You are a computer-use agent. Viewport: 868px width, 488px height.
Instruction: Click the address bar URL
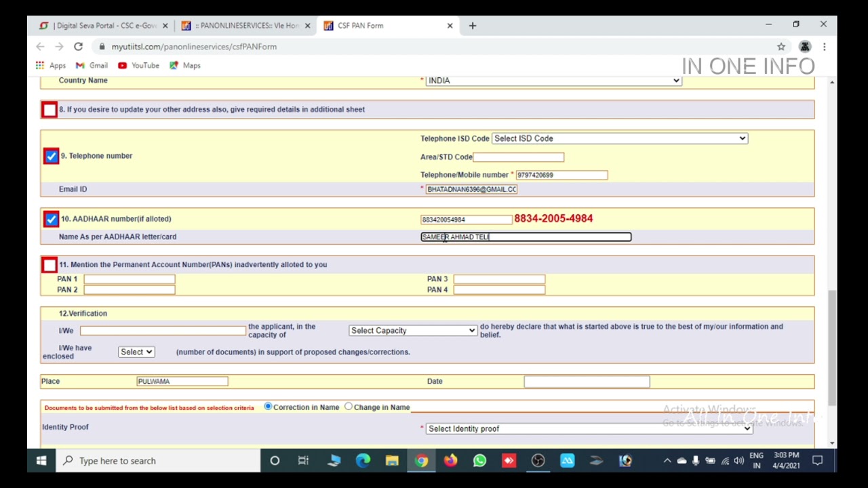pyautogui.click(x=194, y=47)
